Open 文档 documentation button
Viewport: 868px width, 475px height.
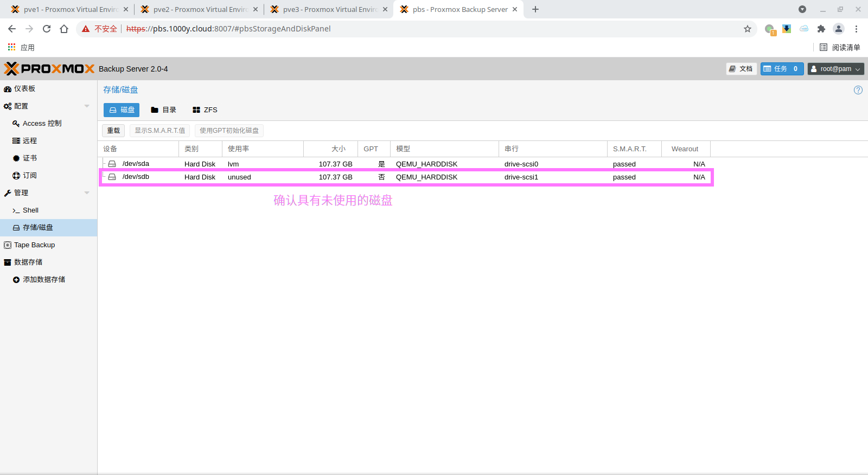pos(741,69)
